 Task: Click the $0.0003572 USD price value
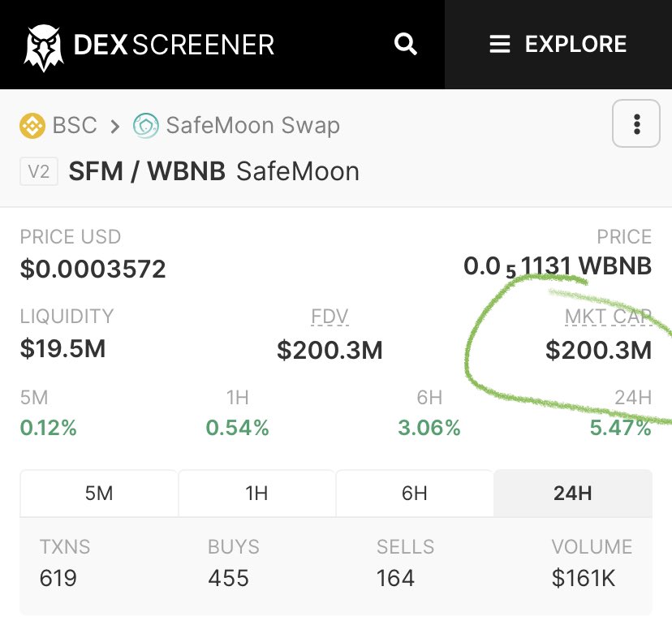coord(93,269)
